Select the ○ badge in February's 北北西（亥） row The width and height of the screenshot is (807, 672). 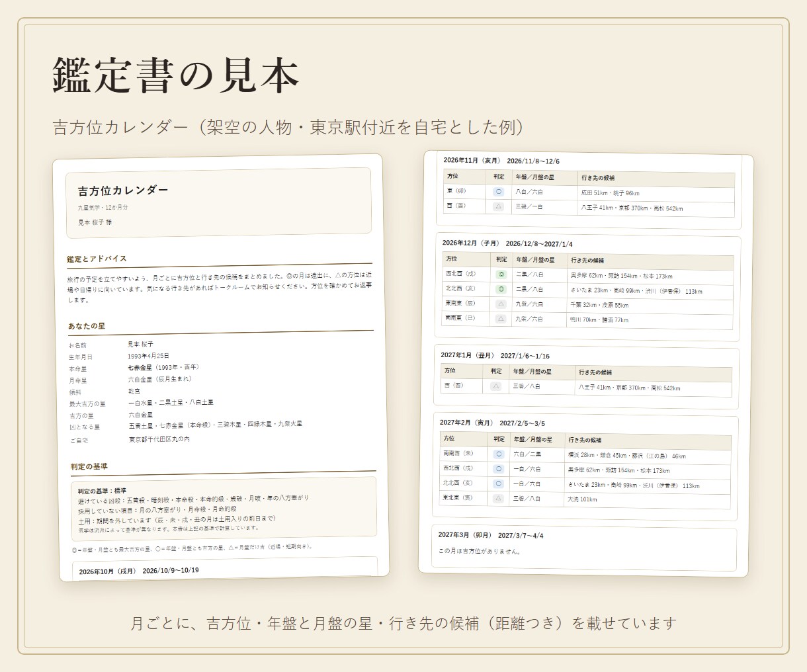pyautogui.click(x=499, y=483)
